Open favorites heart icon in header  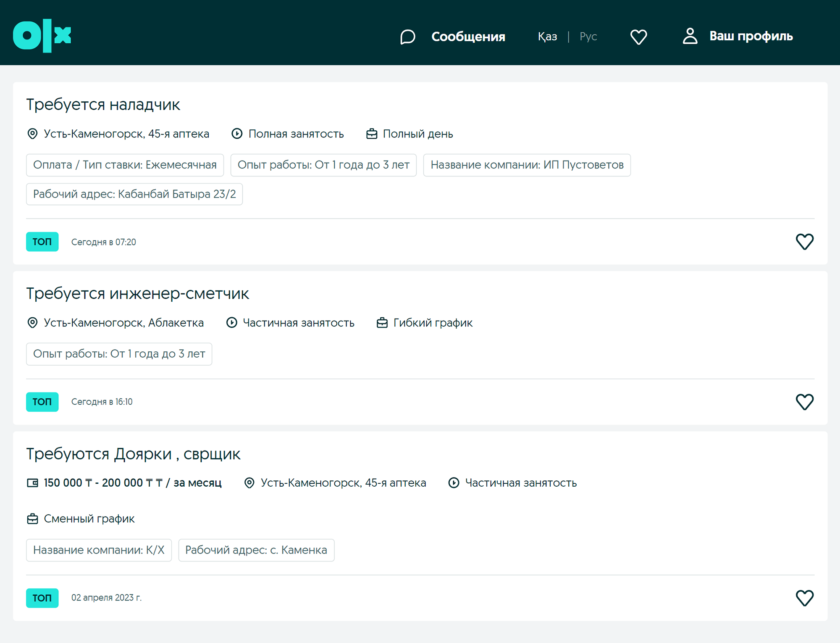[638, 37]
